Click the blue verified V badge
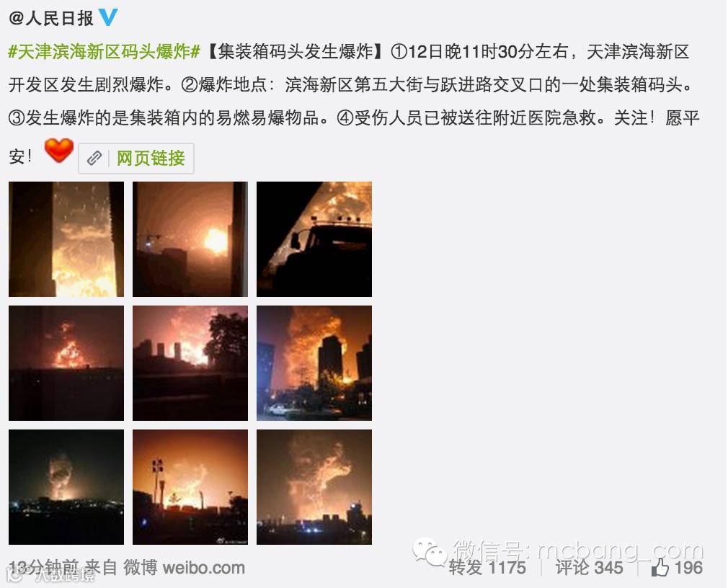This screenshot has height=588, width=728. point(108,17)
